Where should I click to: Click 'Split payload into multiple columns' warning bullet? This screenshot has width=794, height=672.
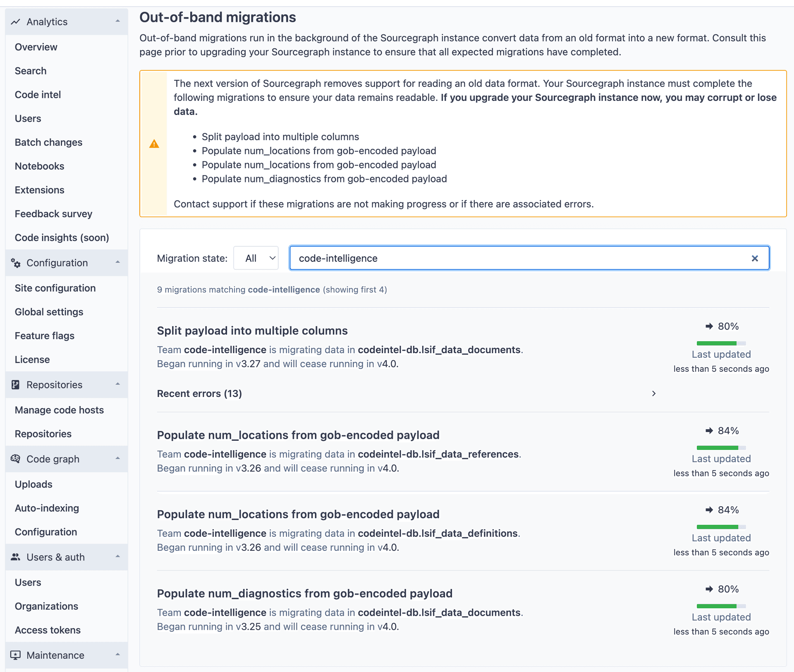click(x=280, y=137)
